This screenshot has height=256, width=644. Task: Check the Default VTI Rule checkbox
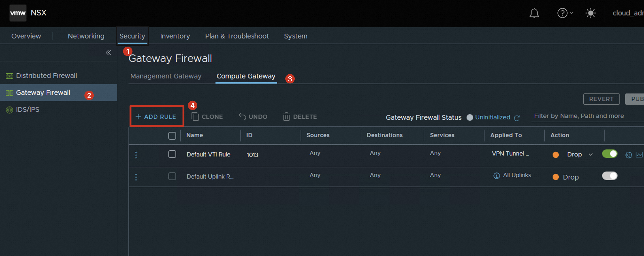tap(172, 154)
